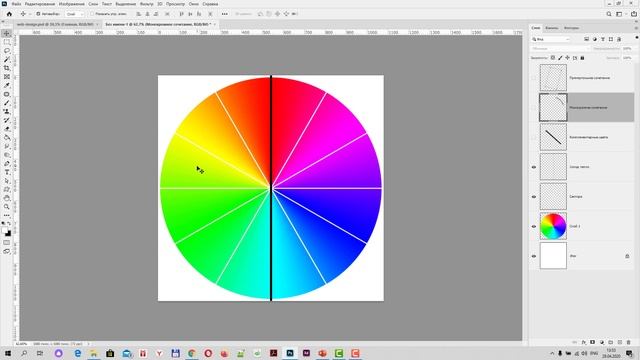This screenshot has height=360, width=640.
Task: Click the Home icon in options bar
Action: click(x=9, y=14)
